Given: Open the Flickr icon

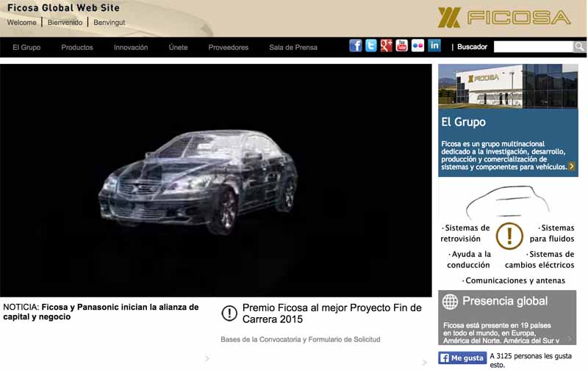Looking at the screenshot, I should point(417,46).
